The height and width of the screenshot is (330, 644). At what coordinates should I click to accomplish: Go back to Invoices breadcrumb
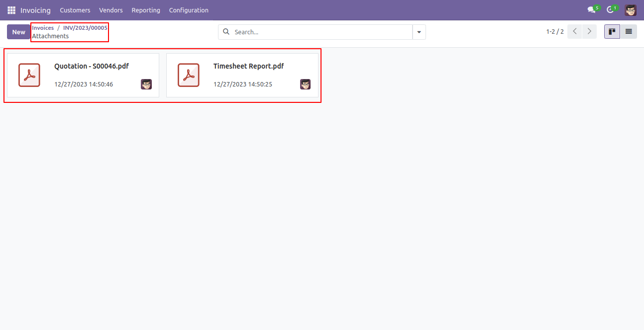coord(43,28)
